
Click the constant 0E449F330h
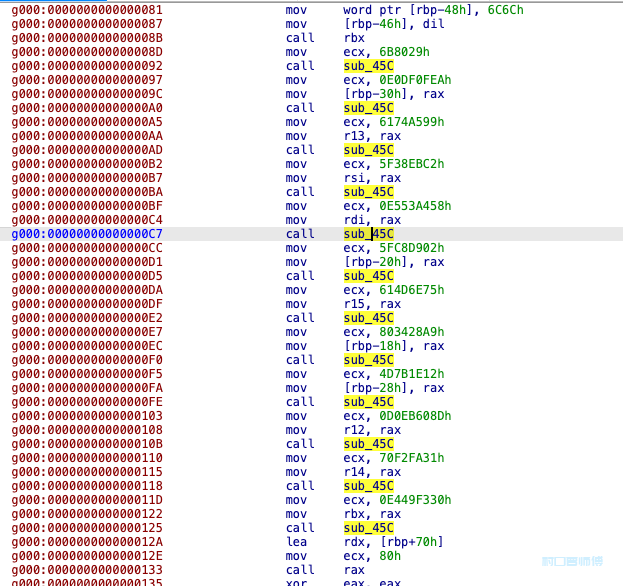415,500
